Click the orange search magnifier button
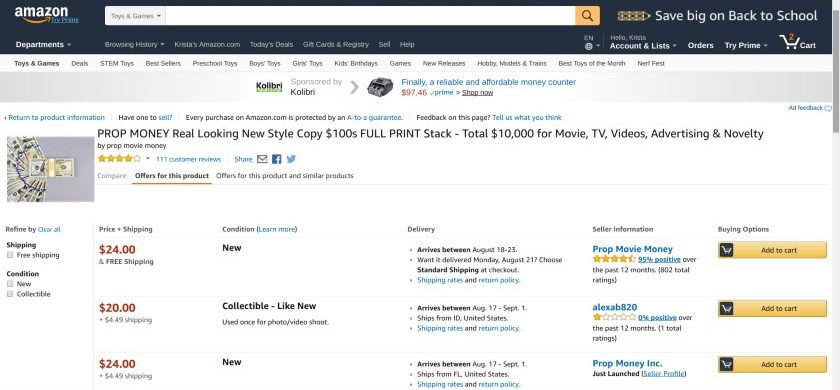Viewport: 840px width, 390px height. pos(587,16)
